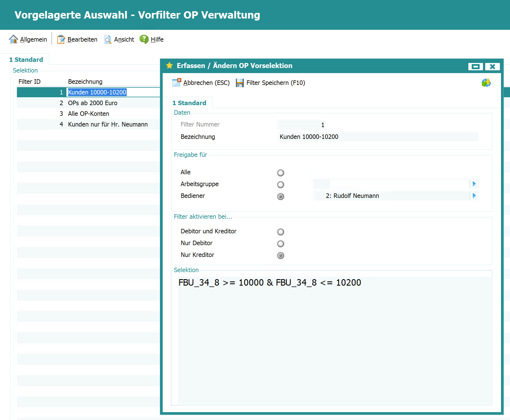510x420 pixels.
Task: Enable Debitor und Kreditor radio option
Action: [x=280, y=232]
